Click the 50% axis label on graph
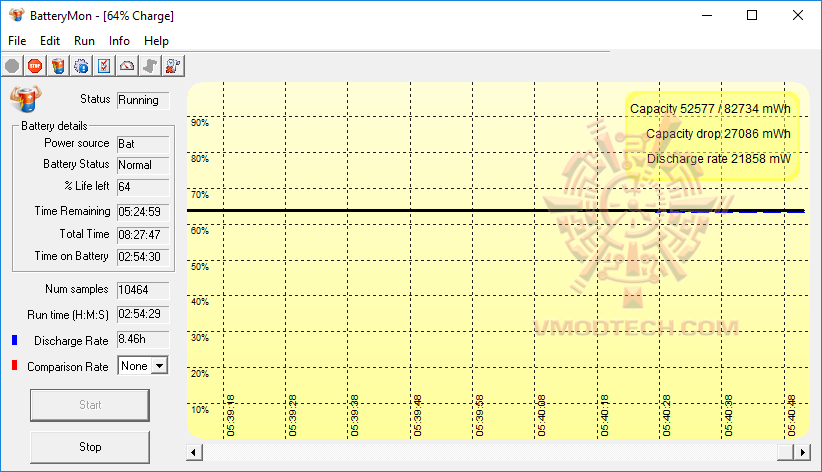Image resolution: width=822 pixels, height=472 pixels. pyautogui.click(x=200, y=266)
